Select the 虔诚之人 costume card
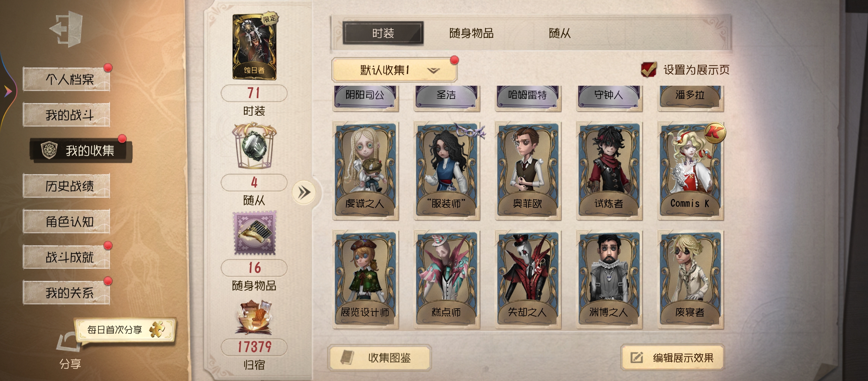Screen dimensions: 868x381 point(365,171)
